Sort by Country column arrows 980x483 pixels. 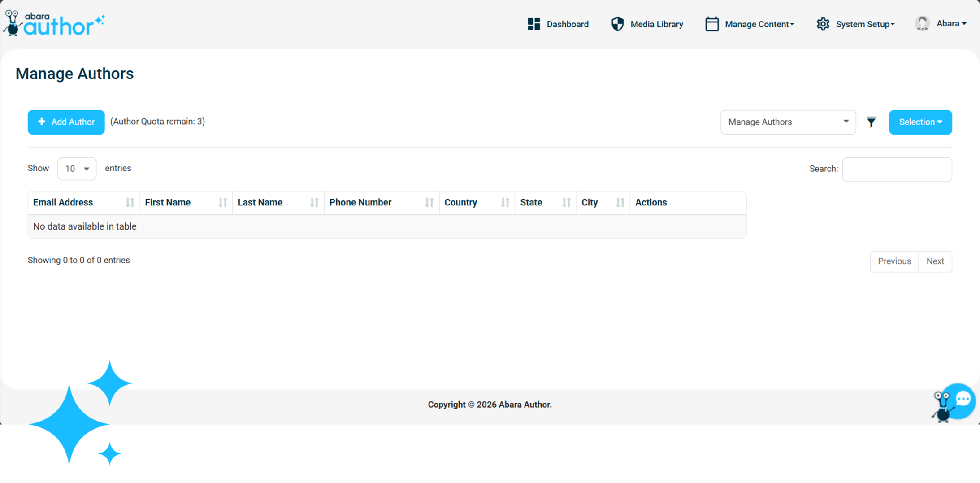pos(505,203)
